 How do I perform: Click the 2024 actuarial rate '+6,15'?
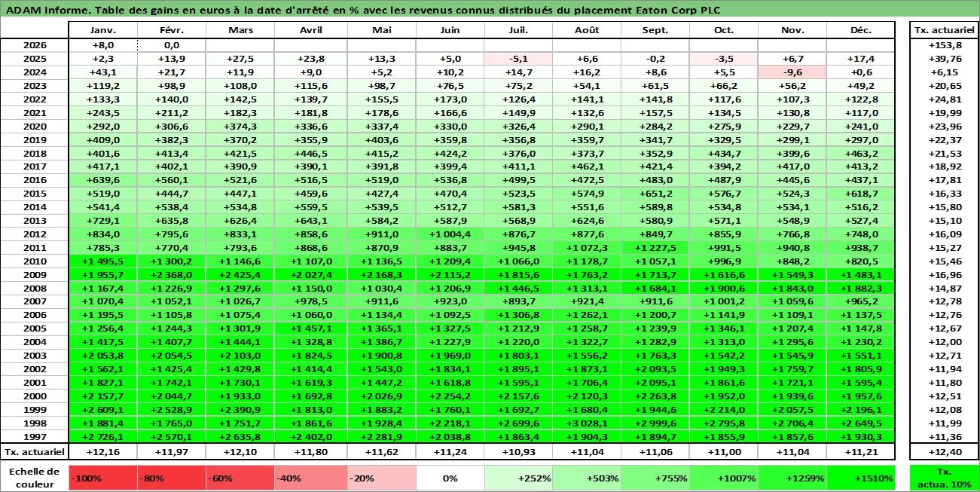coord(944,72)
